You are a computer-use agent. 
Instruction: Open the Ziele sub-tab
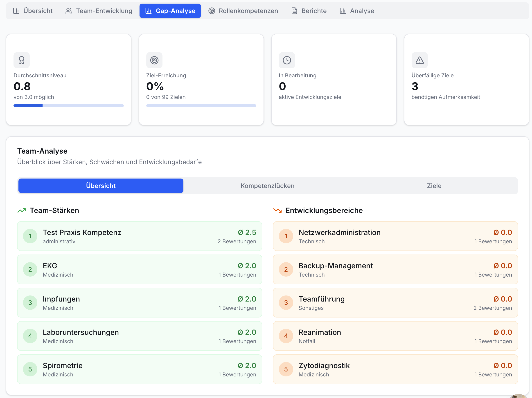coord(434,186)
